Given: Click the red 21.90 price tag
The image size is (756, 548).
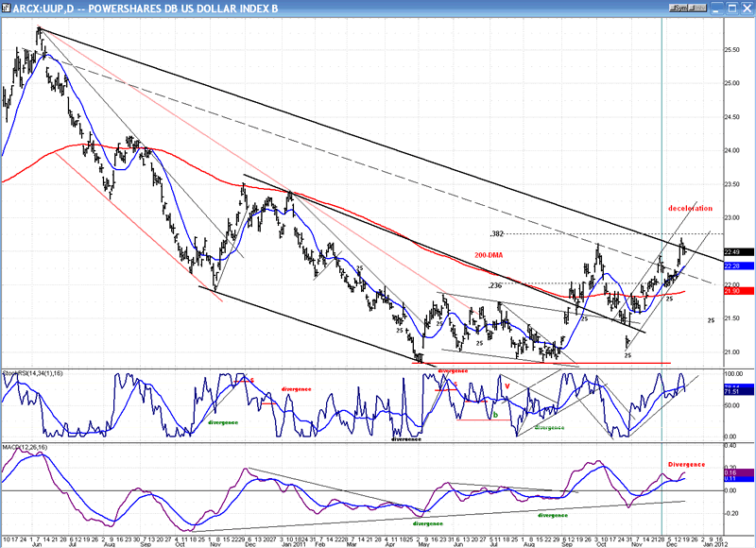Looking at the screenshot, I should (741, 291).
